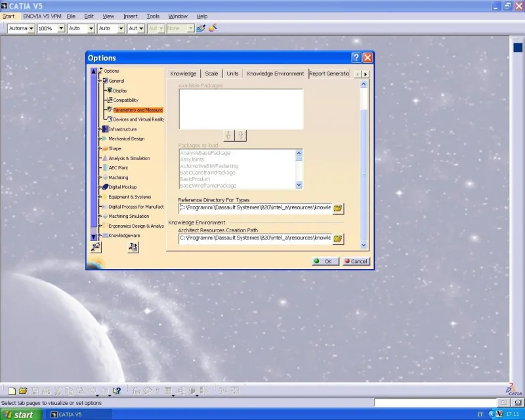Click the Architect Resources Creation Path field
This screenshot has height=420, width=525.
point(255,238)
